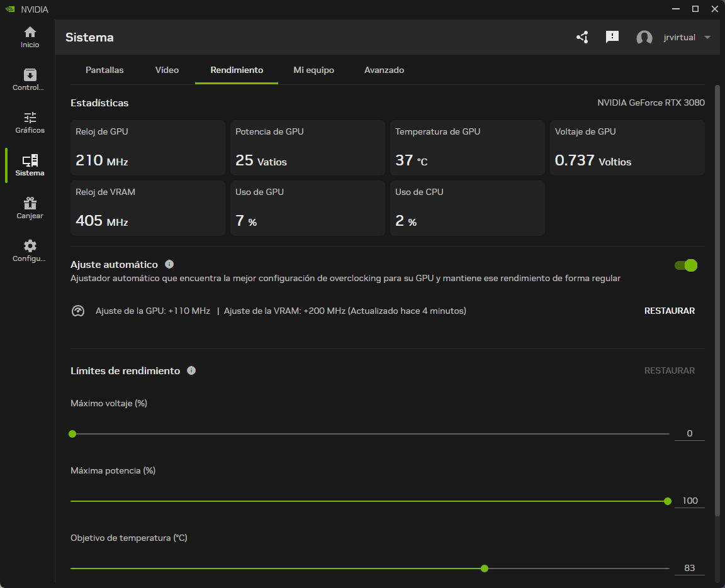Open the feedback notification icon
725x588 pixels.
point(612,37)
